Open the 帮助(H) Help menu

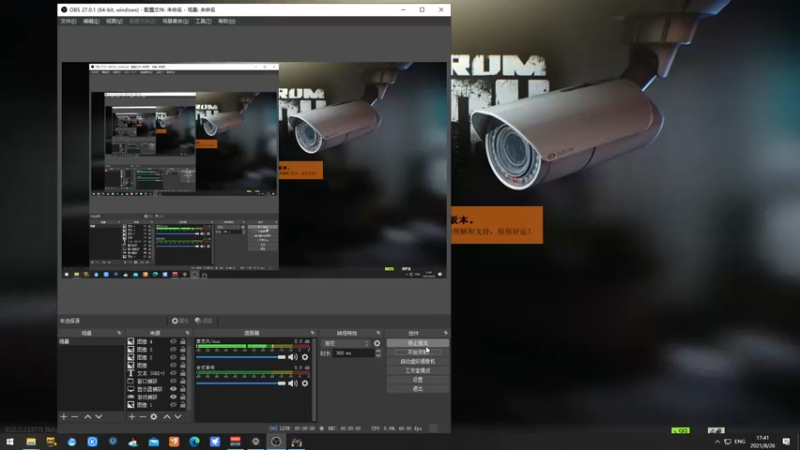coord(227,21)
